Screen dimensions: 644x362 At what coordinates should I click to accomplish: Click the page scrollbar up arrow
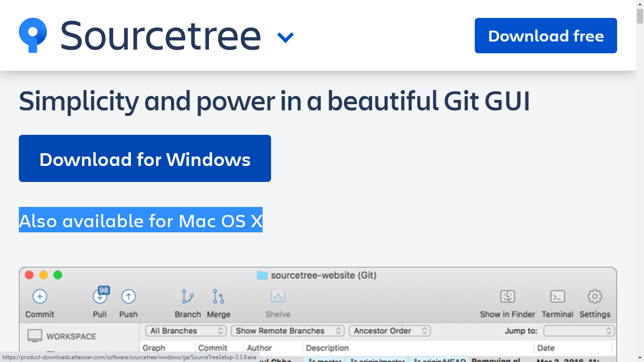[x=640, y=4]
